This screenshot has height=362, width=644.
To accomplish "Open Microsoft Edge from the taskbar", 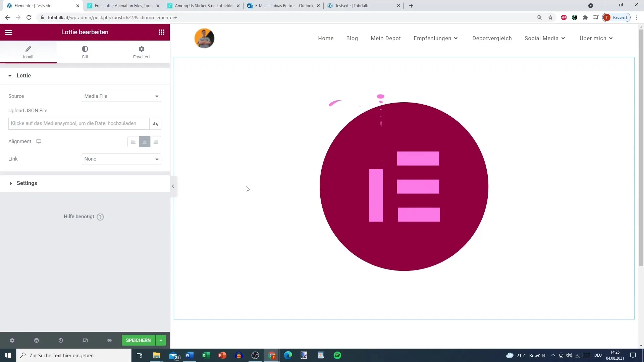I will point(288,355).
